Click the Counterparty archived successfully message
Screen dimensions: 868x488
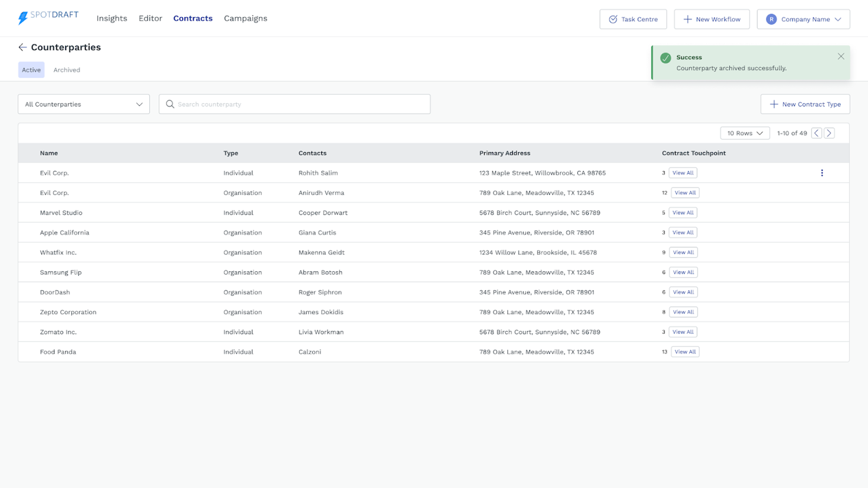click(731, 68)
